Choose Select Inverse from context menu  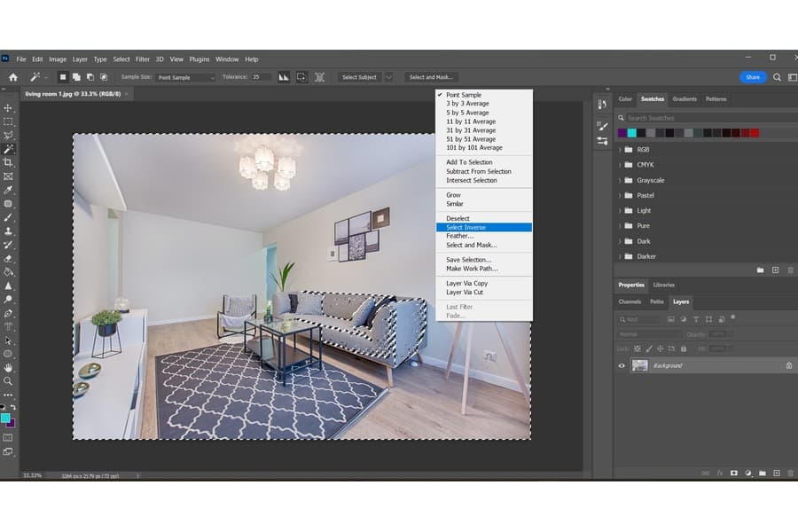click(x=484, y=227)
